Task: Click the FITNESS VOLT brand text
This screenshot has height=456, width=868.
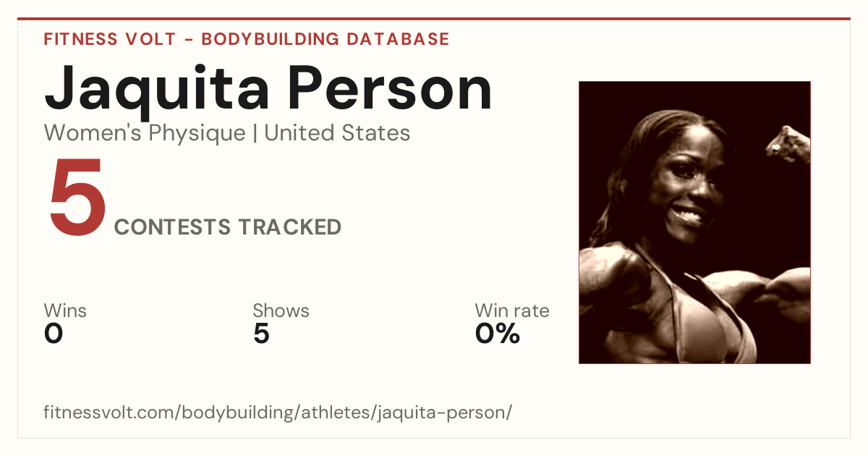Action: 109,39
